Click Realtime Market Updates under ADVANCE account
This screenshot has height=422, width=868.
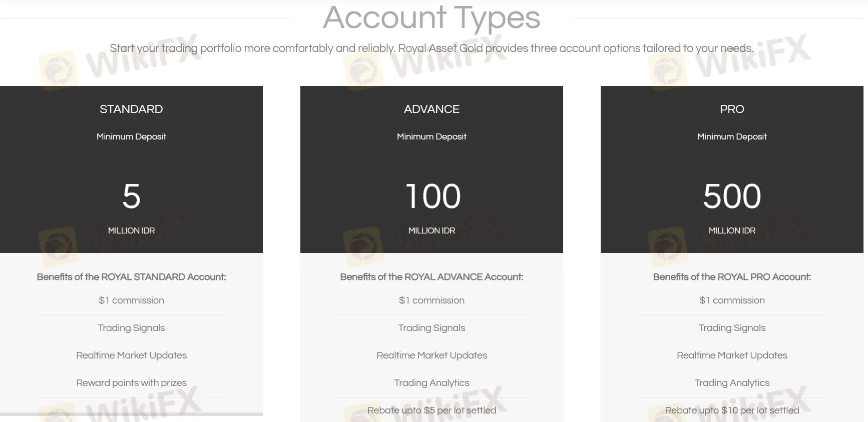[431, 355]
